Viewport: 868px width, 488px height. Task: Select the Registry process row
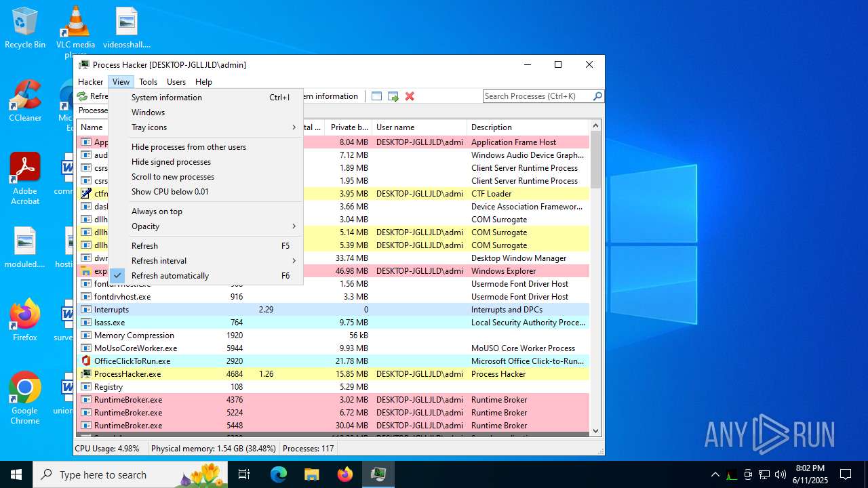[x=333, y=386]
